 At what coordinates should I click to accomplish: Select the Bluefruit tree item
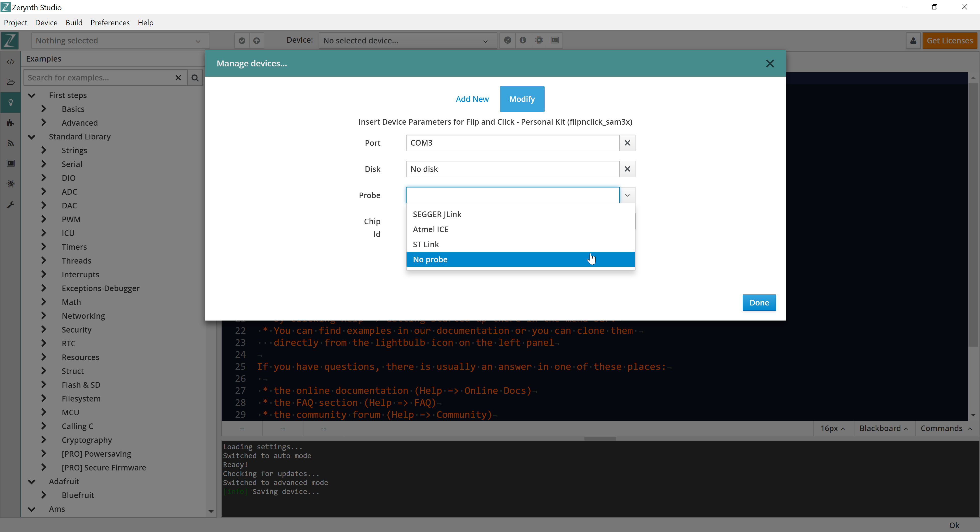(78, 495)
